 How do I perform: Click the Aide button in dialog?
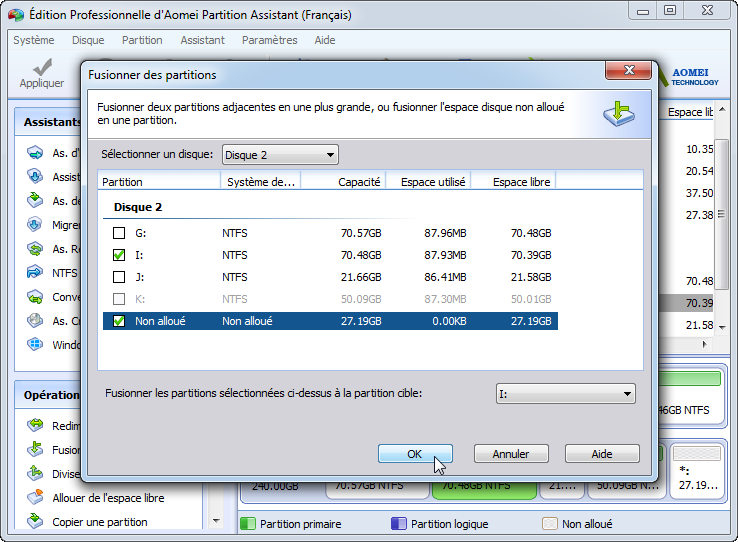[602, 454]
